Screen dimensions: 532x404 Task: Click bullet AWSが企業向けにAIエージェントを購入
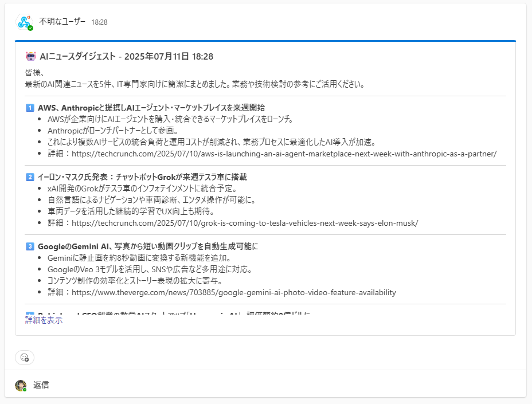pyautogui.click(x=170, y=119)
